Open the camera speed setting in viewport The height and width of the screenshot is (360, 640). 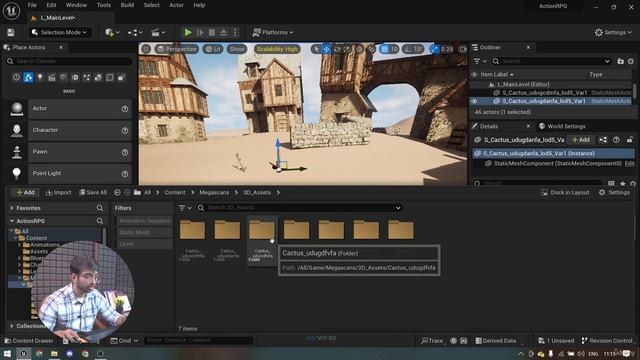(x=463, y=49)
